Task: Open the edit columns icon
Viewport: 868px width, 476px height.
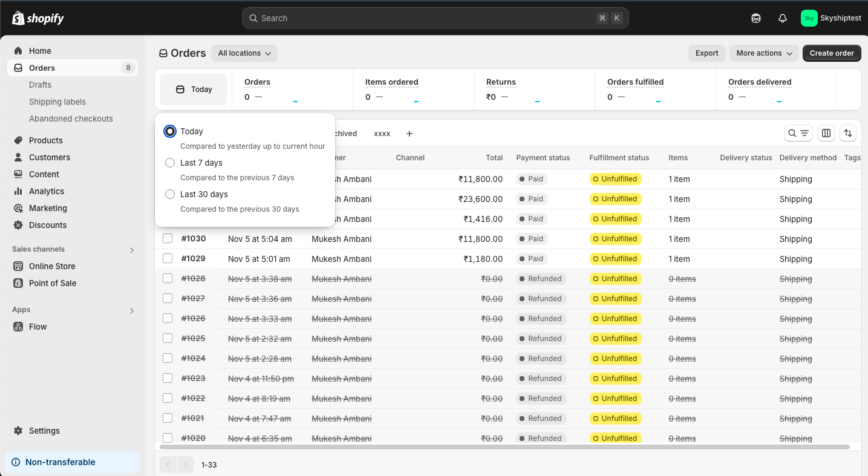Action: pos(826,133)
